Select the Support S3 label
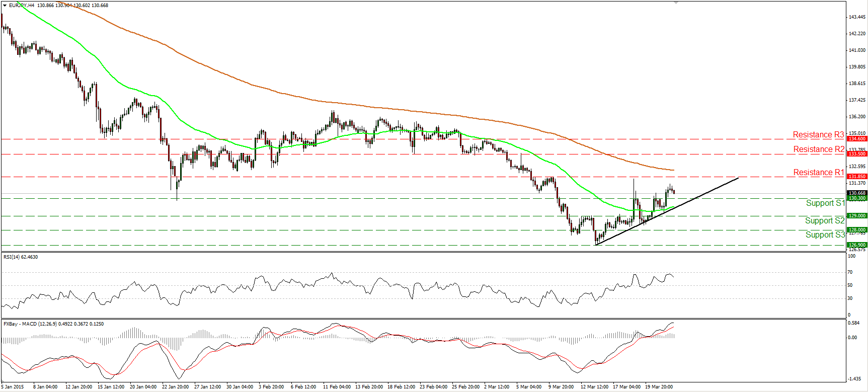 [825, 234]
